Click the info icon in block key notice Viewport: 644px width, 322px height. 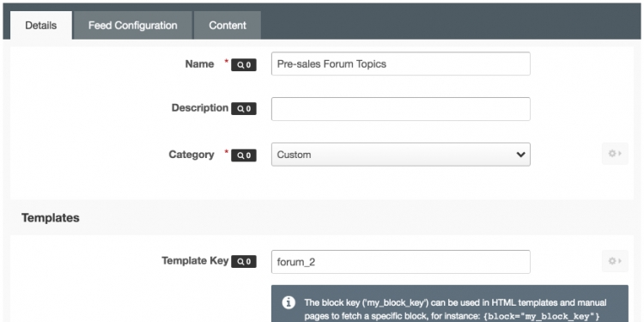pyautogui.click(x=289, y=303)
